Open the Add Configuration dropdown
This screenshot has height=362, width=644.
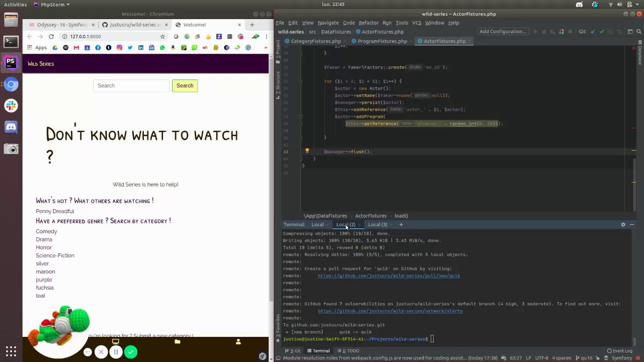pyautogui.click(x=503, y=32)
